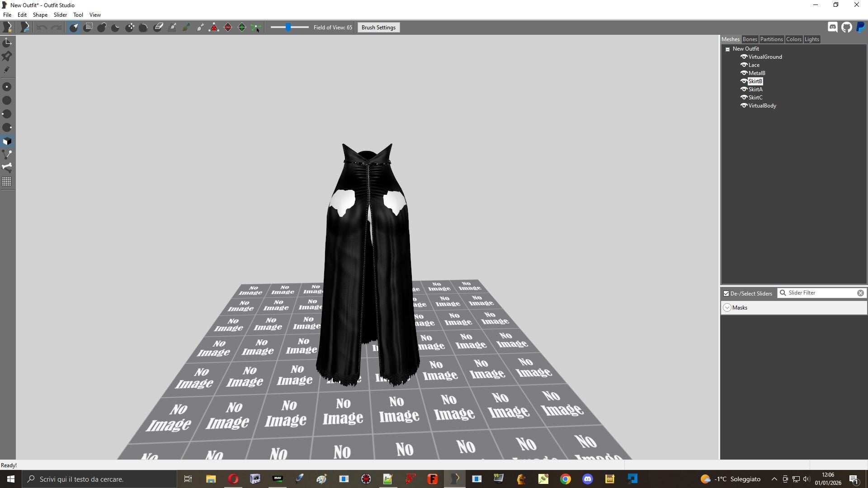The image size is (868, 488).
Task: Choose the Inflate brush tool
Action: coord(102,28)
